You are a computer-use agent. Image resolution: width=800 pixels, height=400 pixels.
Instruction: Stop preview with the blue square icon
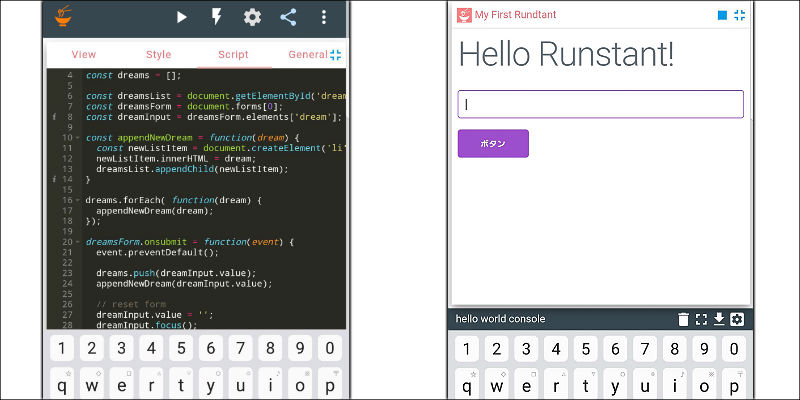[x=722, y=15]
